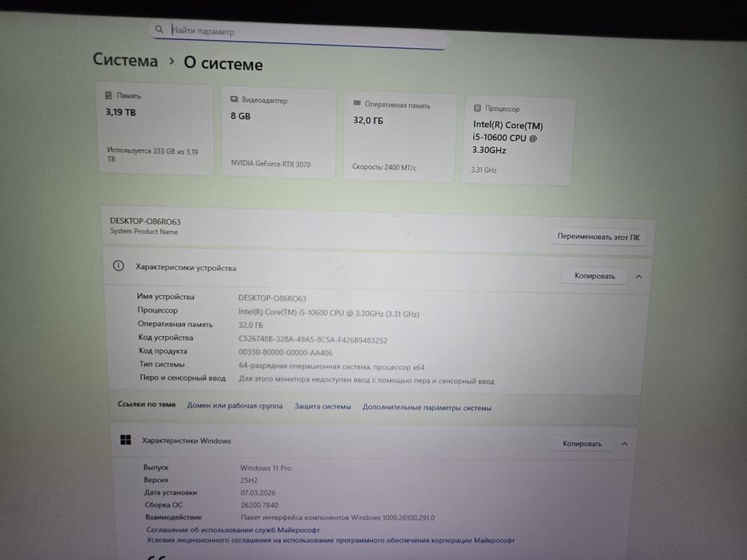The image size is (747, 560).
Task: Select device name value "DESKTOP-O86RO63" in specs
Action: 272,298
